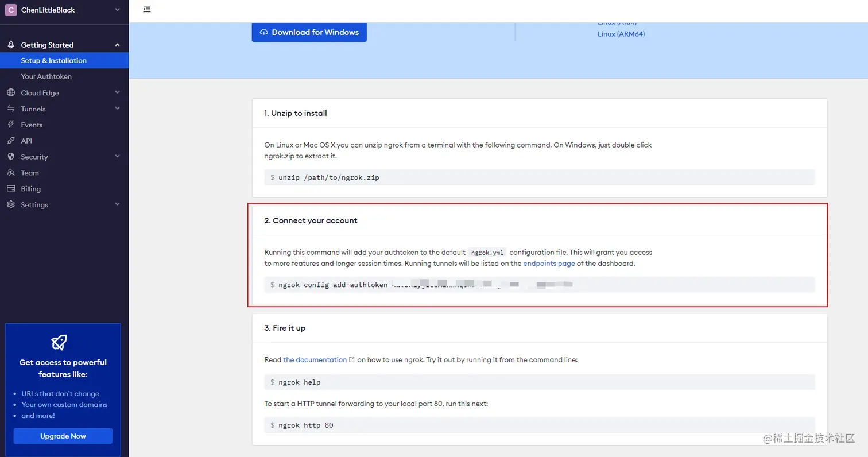Image resolution: width=868 pixels, height=457 pixels.
Task: Toggle the sidebar collapse hamburger icon
Action: pyautogui.click(x=147, y=9)
